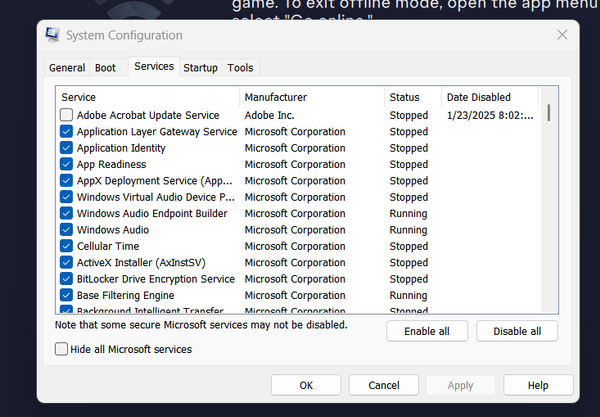Screen dimensions: 600x417
Task: Open the Boot tab
Action: (105, 68)
